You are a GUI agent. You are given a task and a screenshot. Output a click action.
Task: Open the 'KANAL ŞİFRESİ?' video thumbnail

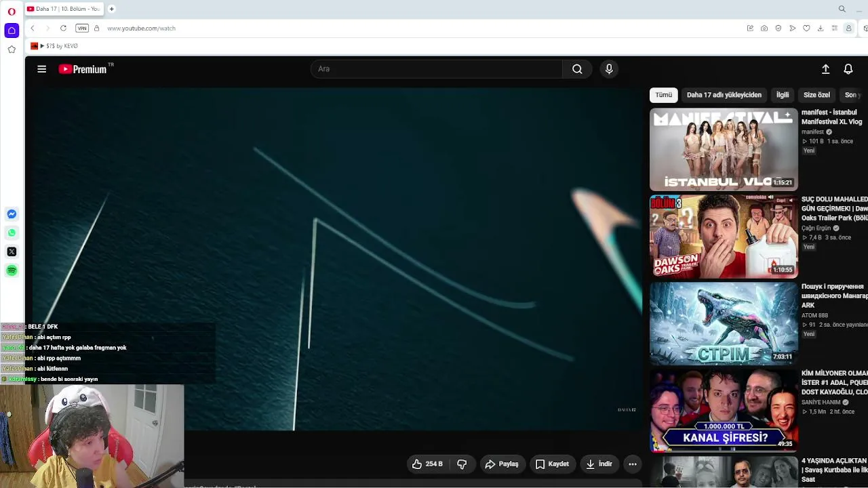(724, 411)
